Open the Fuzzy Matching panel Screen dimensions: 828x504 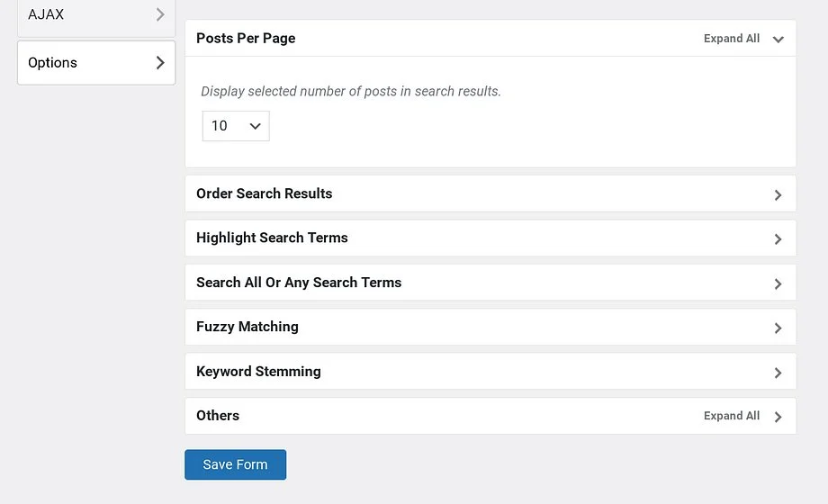pyautogui.click(x=247, y=327)
